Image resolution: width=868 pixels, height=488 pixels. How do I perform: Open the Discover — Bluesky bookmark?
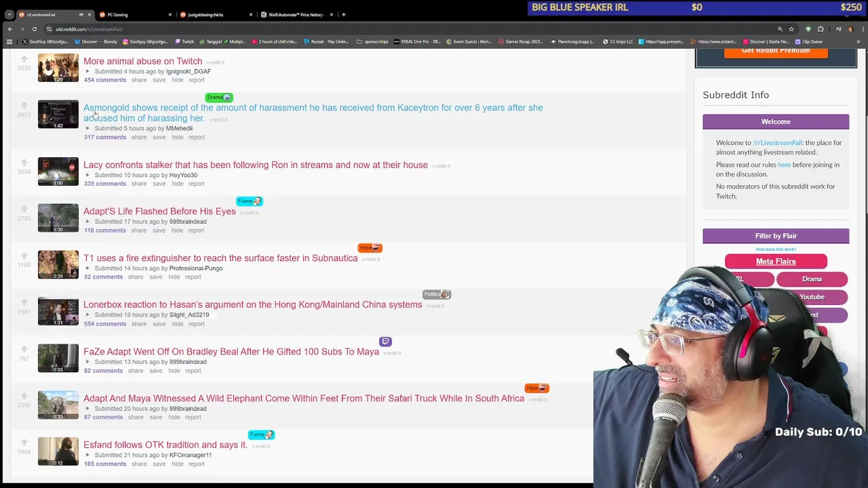click(x=96, y=41)
